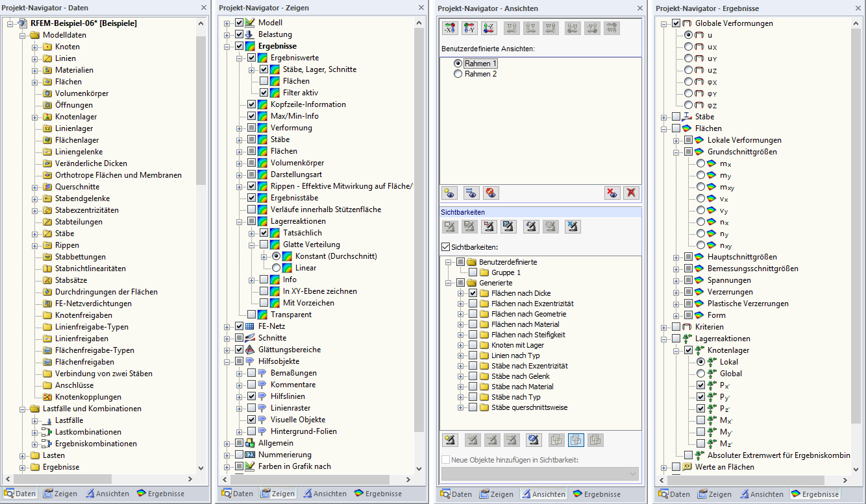
Task: Switch to the Zeigen tab in Daten navigator
Action: pyautogui.click(x=60, y=494)
